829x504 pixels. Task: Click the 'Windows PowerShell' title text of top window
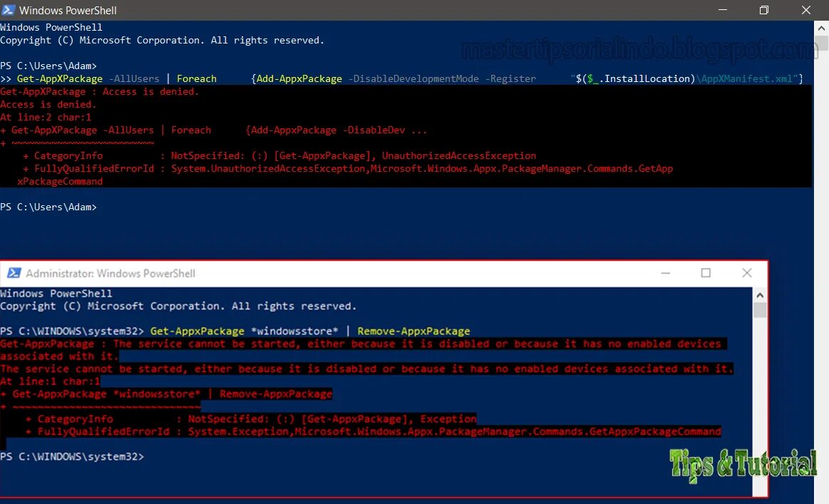tap(68, 10)
